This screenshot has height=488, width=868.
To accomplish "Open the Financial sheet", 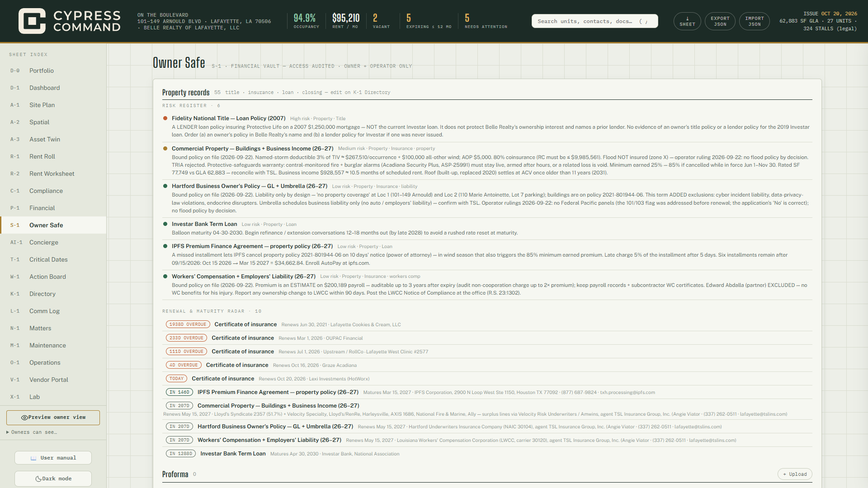I will pos(53,208).
